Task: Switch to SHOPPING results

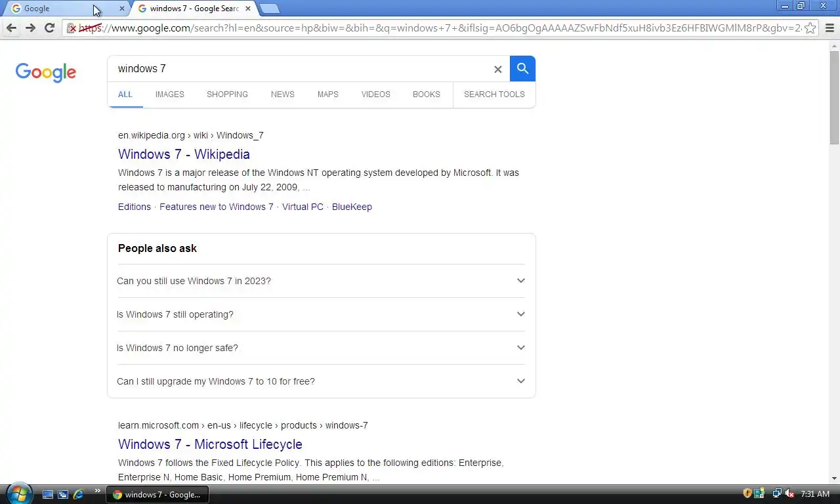Action: point(227,94)
